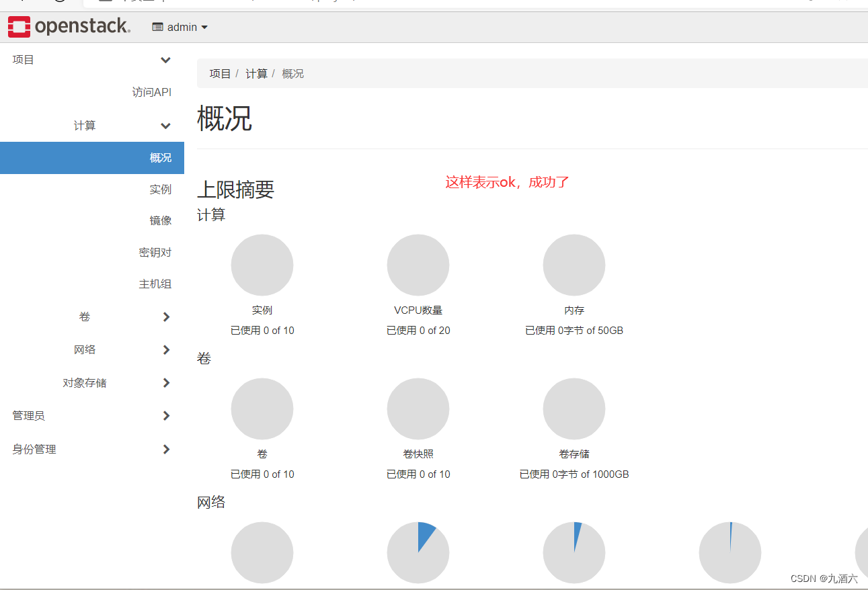The width and height of the screenshot is (868, 590).
Task: Click the 卷存储 label
Action: [574, 454]
